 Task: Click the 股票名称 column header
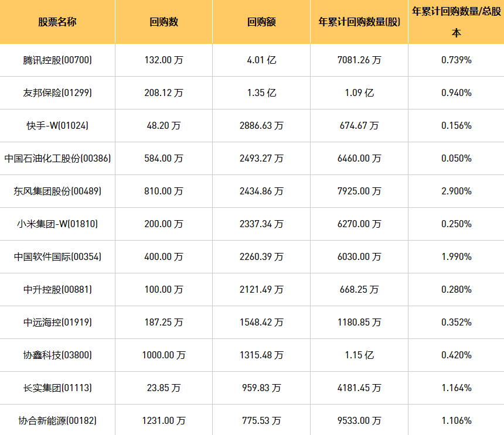[x=57, y=22]
